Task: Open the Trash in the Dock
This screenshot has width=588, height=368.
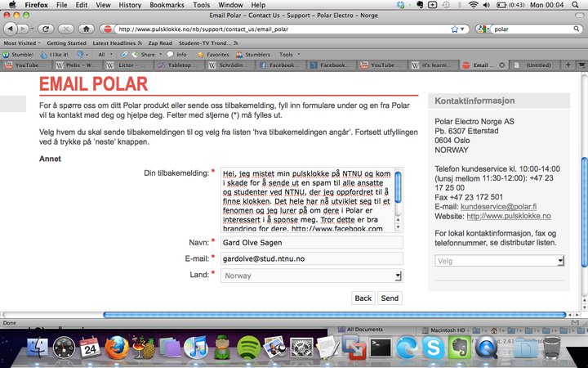Action: point(551,348)
